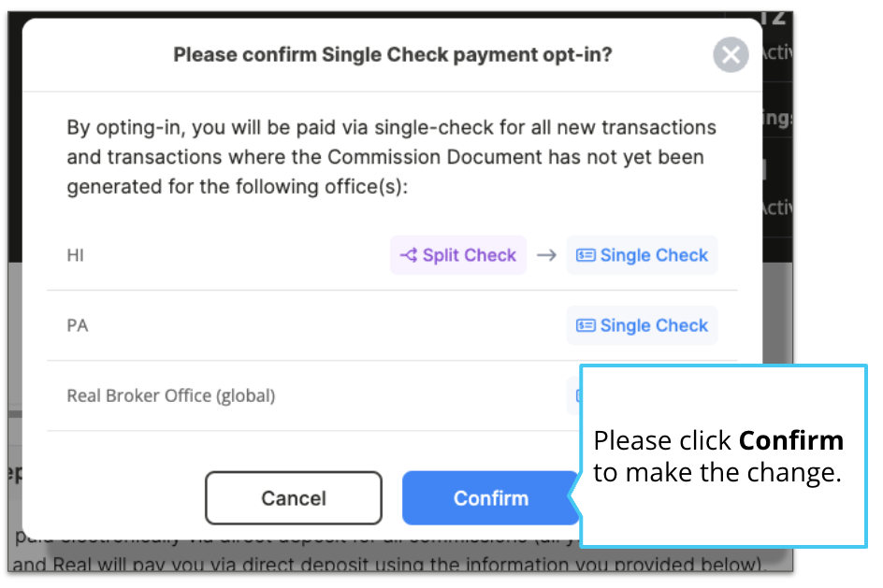Click the HI office name

75,255
